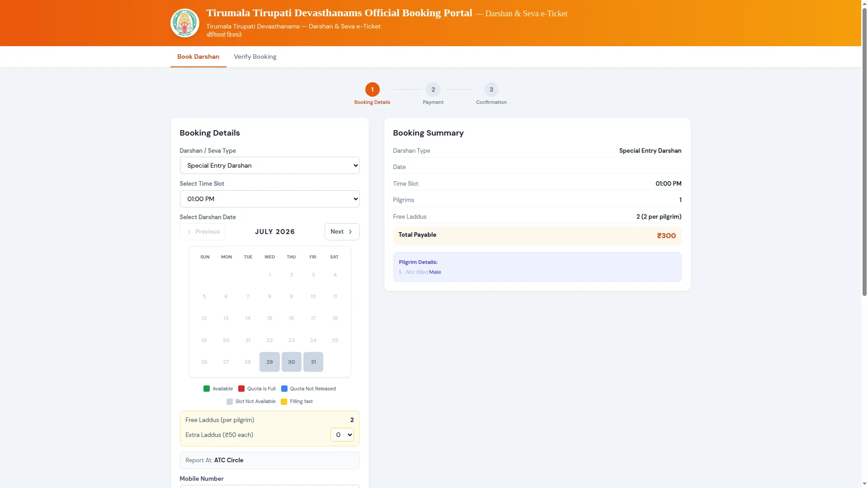Pick July 29 on the calendar
The image size is (868, 488).
269,362
